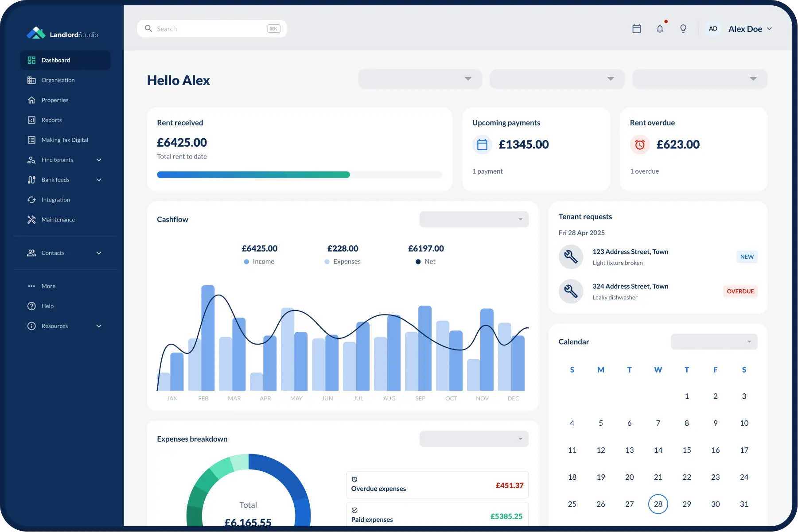The image size is (798, 532).
Task: Click the Bank feeds icon
Action: coord(31,180)
